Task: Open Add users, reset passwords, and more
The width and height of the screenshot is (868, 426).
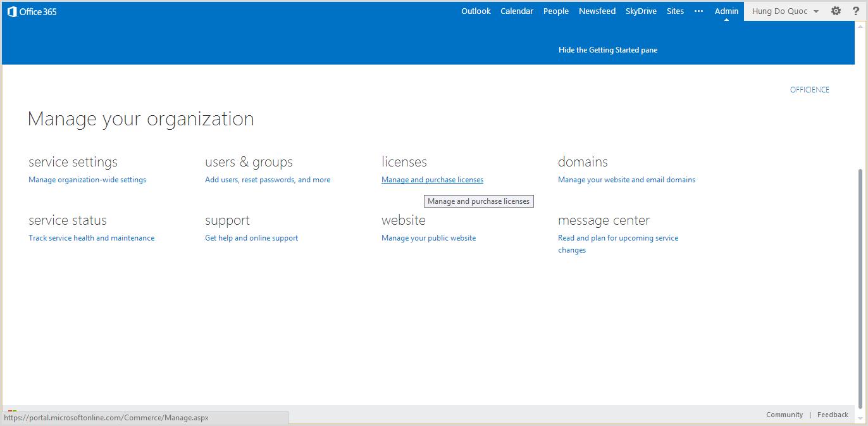Action: coord(268,180)
